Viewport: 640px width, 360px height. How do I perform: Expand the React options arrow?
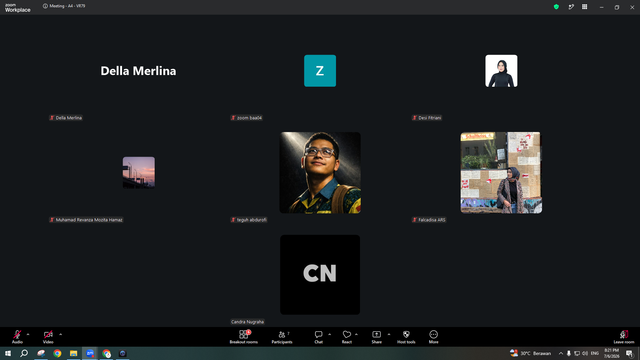pos(356,334)
